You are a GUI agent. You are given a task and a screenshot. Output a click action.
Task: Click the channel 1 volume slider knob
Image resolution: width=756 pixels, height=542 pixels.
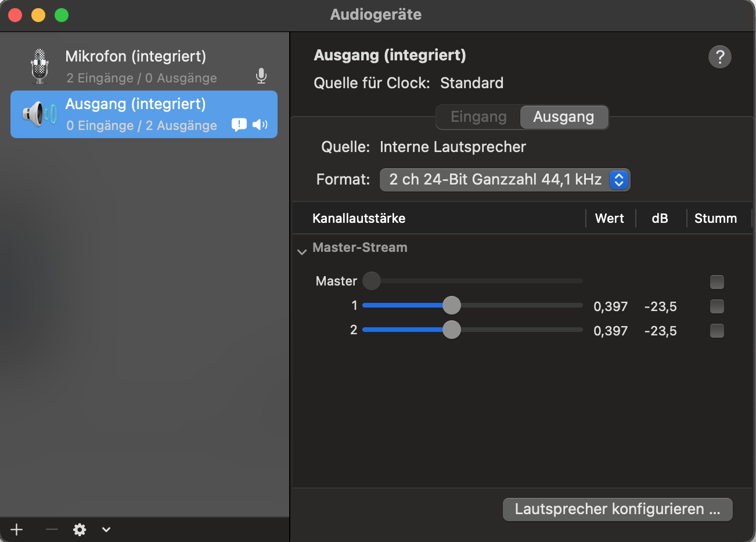coord(451,305)
